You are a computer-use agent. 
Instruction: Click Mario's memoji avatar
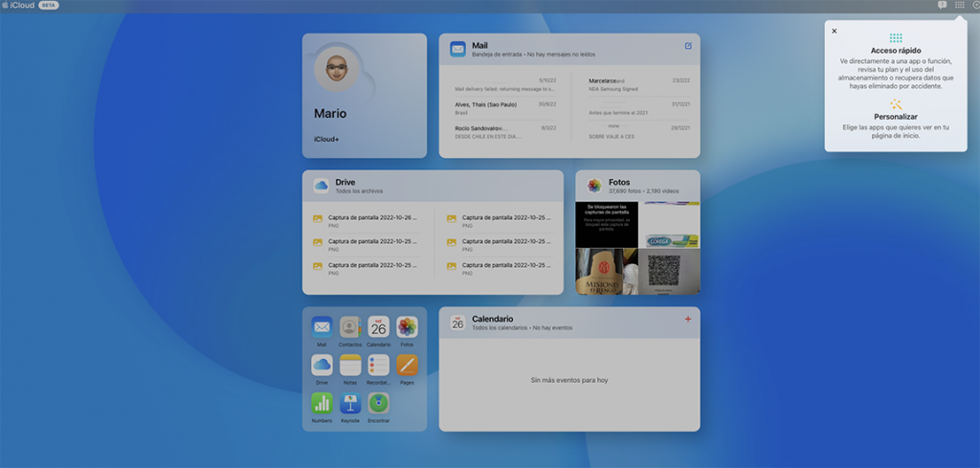[337, 69]
